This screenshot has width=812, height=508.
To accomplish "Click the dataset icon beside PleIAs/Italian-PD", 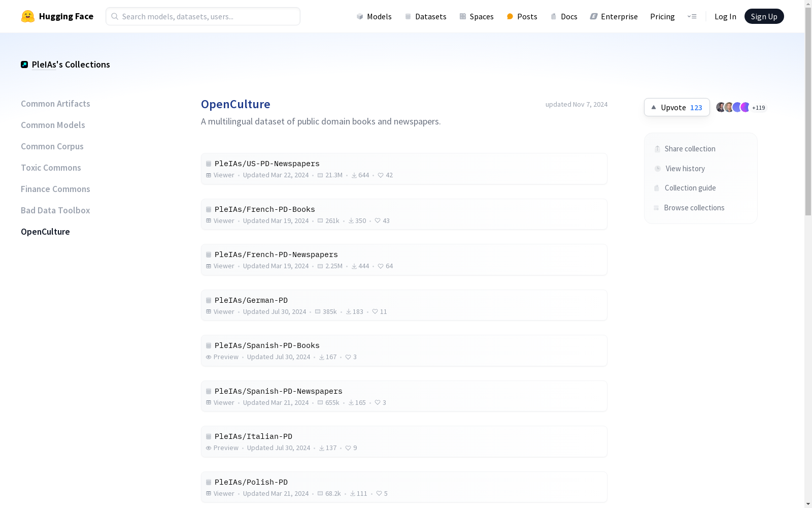I will click(x=209, y=436).
